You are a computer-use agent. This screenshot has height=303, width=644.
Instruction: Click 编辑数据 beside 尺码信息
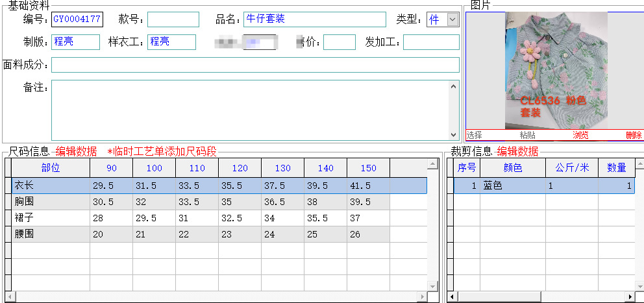(76, 152)
